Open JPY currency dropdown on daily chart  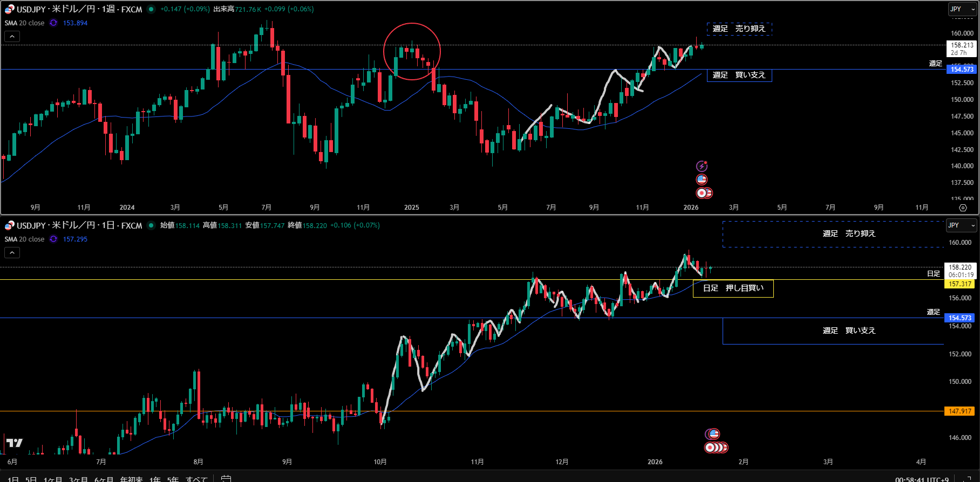[961, 225]
